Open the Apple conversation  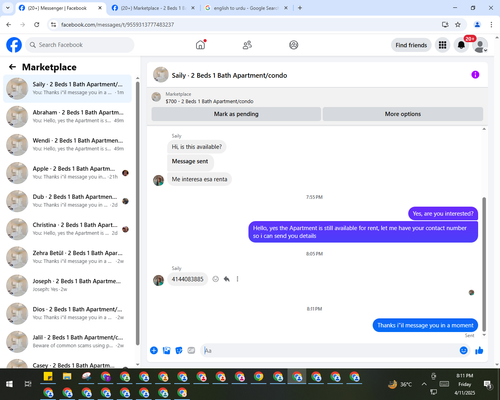67,173
